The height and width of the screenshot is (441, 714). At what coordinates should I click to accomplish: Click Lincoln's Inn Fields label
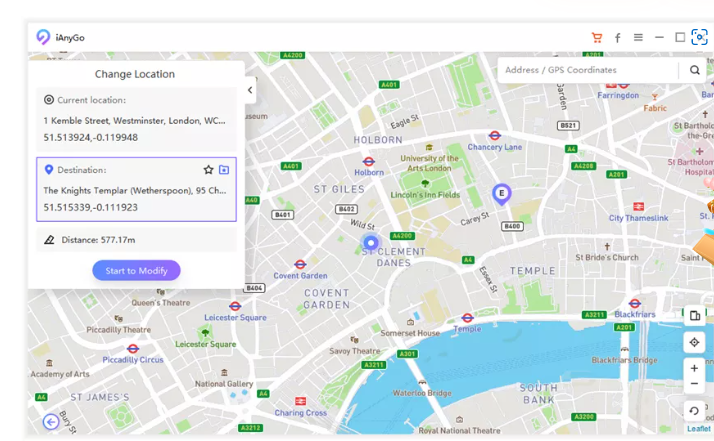[x=425, y=195]
